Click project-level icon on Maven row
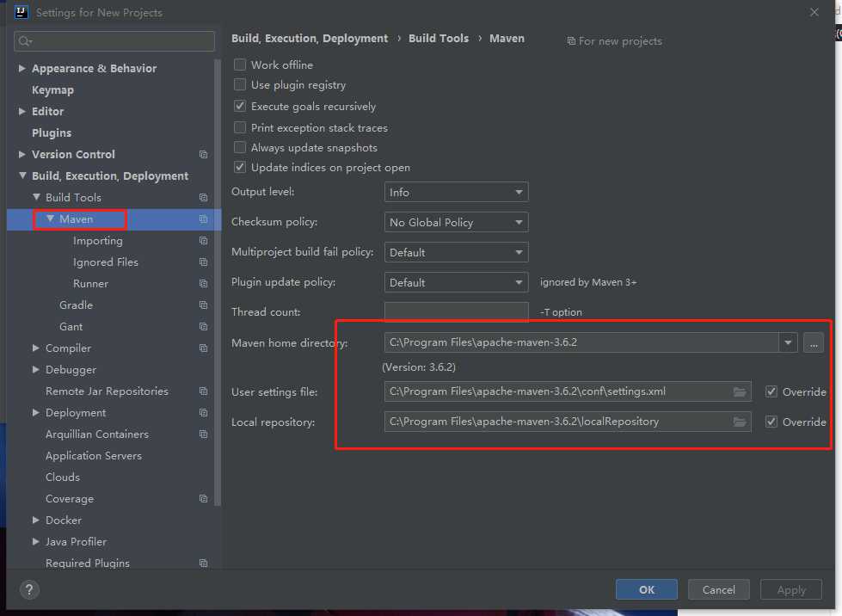This screenshot has width=842, height=616. pos(204,219)
